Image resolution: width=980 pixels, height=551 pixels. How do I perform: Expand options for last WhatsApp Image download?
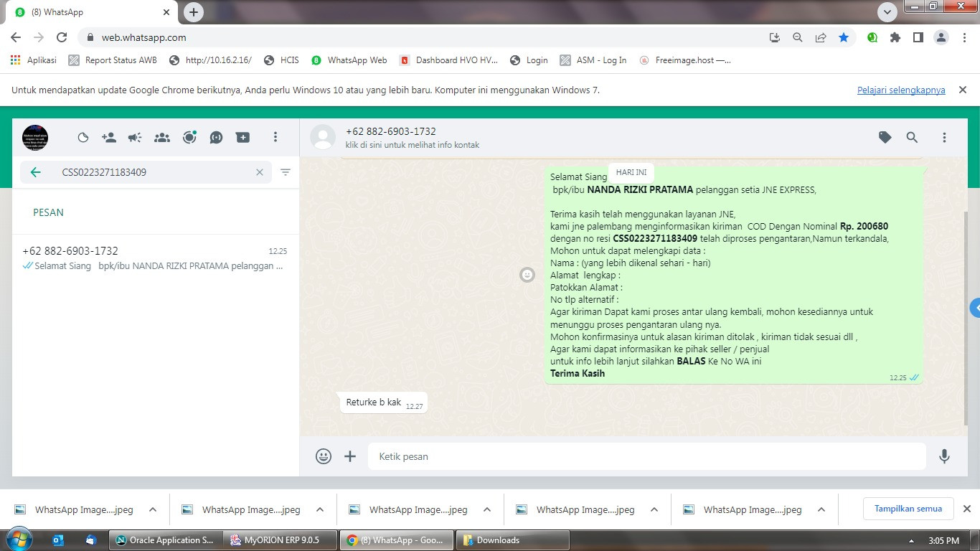point(821,510)
